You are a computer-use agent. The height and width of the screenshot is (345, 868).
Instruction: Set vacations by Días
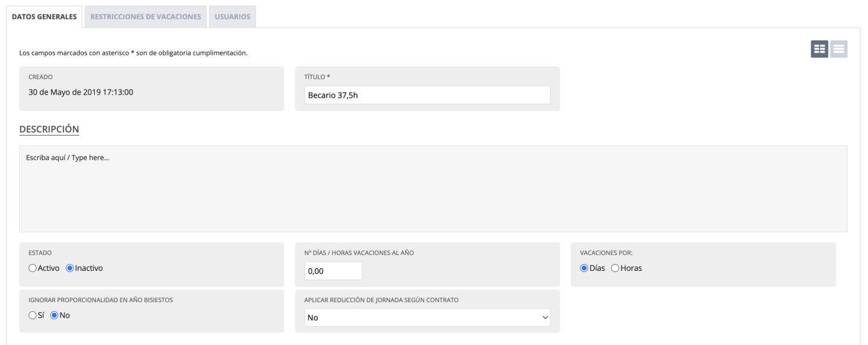coord(584,268)
